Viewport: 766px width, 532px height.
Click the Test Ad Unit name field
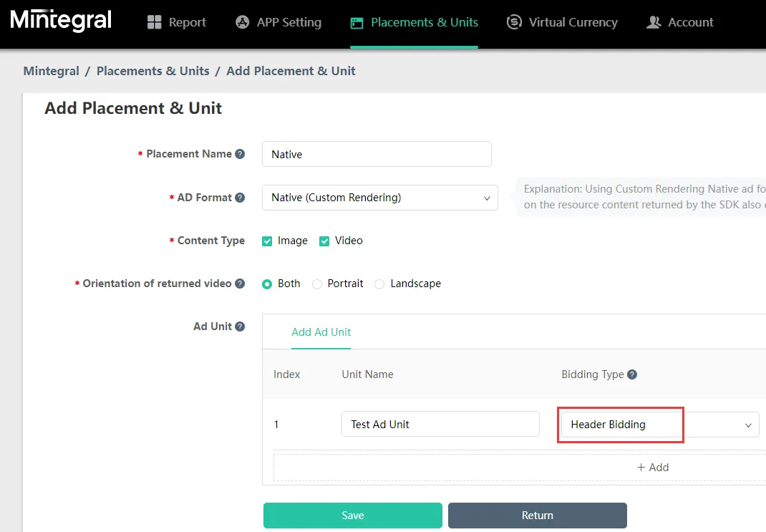click(x=440, y=424)
